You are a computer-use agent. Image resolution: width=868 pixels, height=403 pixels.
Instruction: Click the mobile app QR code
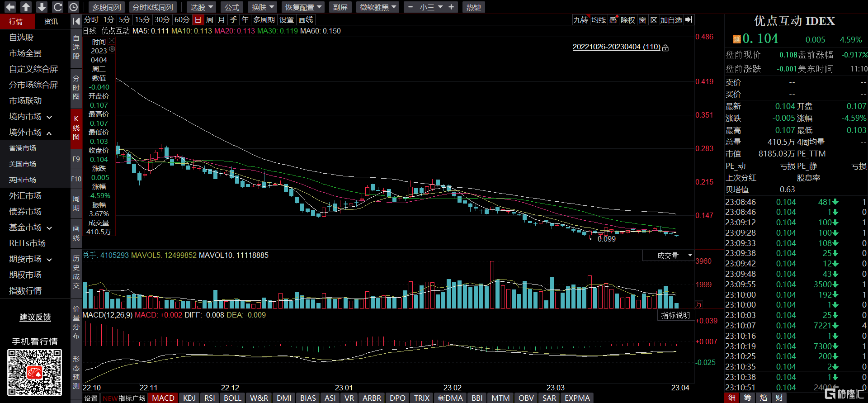[x=35, y=372]
